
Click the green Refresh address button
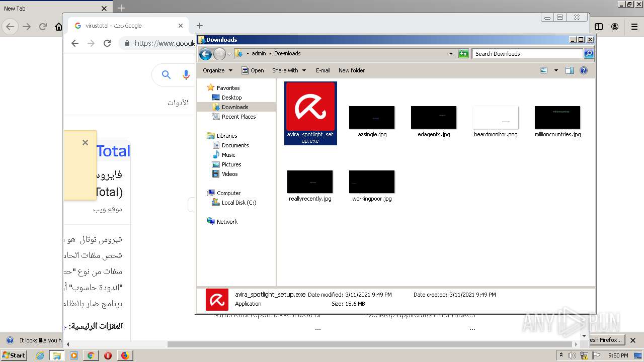(x=463, y=54)
